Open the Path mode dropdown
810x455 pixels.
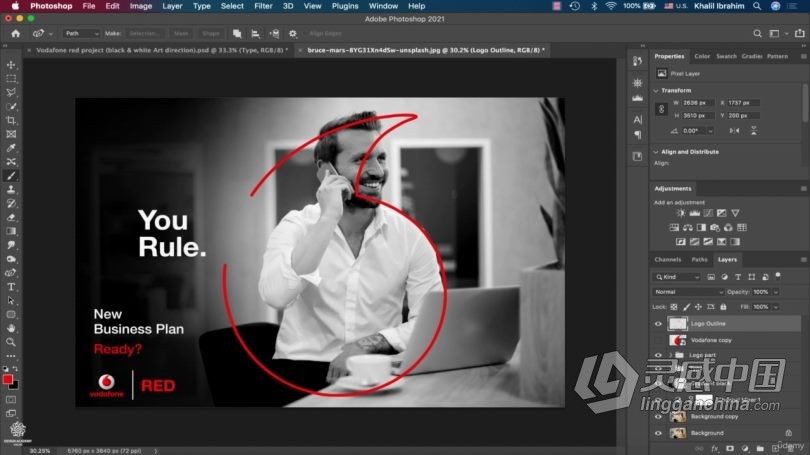pos(81,34)
